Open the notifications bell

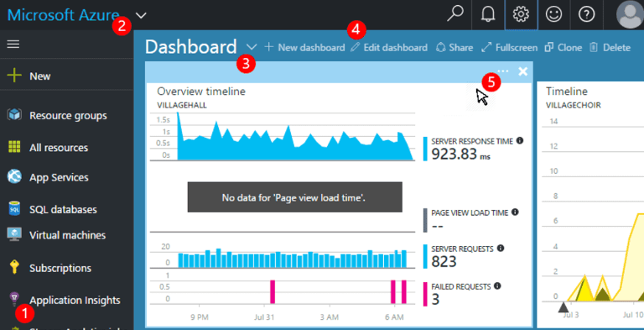[x=488, y=15]
